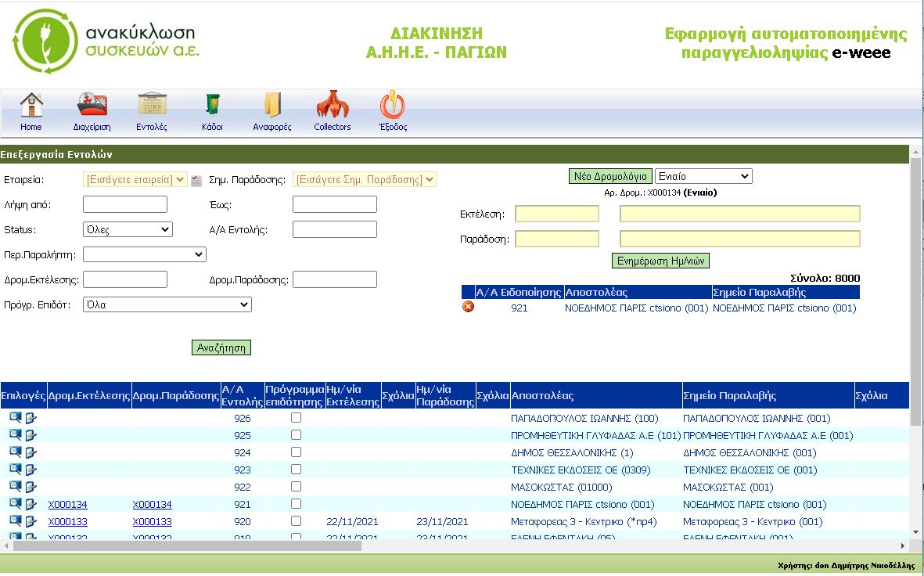Open the Περ.Παραλήπτη dropdown
This screenshot has width=924, height=576.
[x=145, y=254]
